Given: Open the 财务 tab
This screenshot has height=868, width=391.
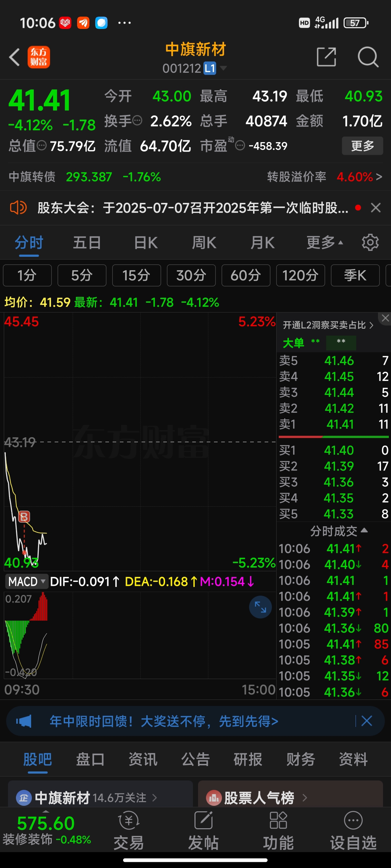Looking at the screenshot, I should (301, 759).
